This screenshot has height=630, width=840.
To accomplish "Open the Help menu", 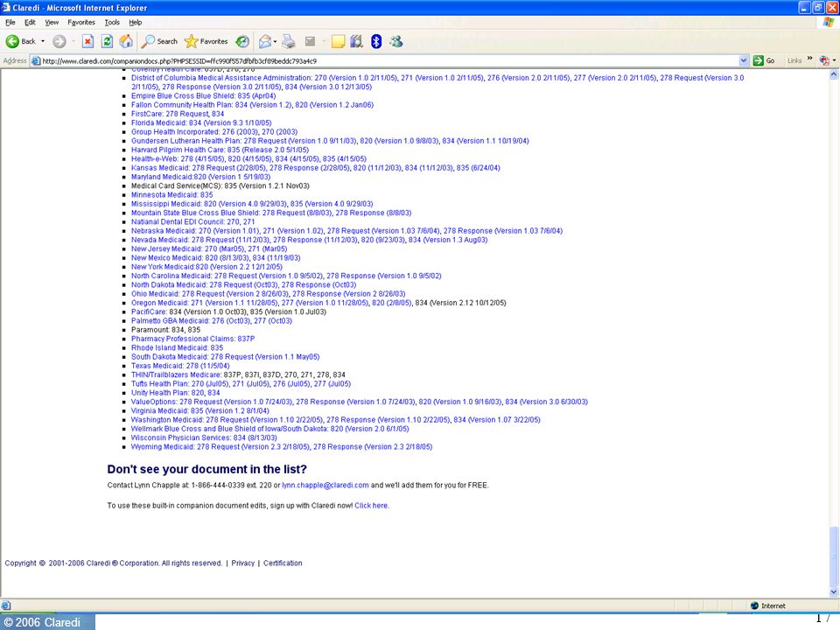I will (x=136, y=23).
